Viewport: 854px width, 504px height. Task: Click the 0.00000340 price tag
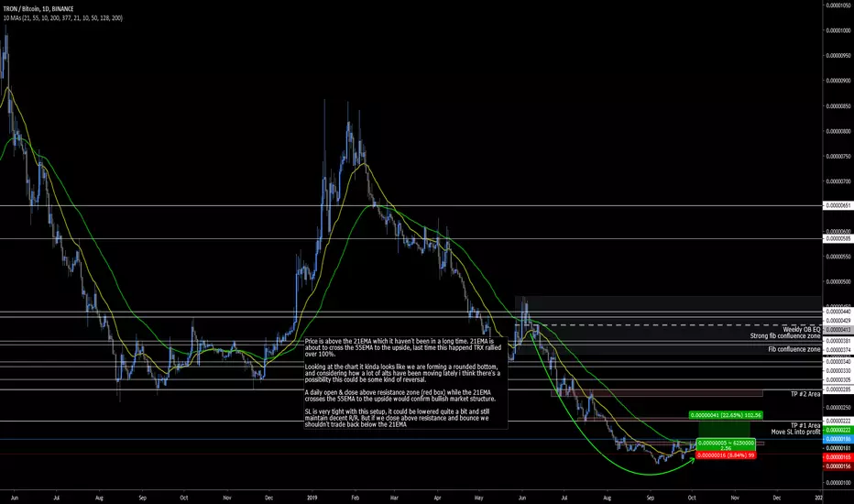click(838, 361)
